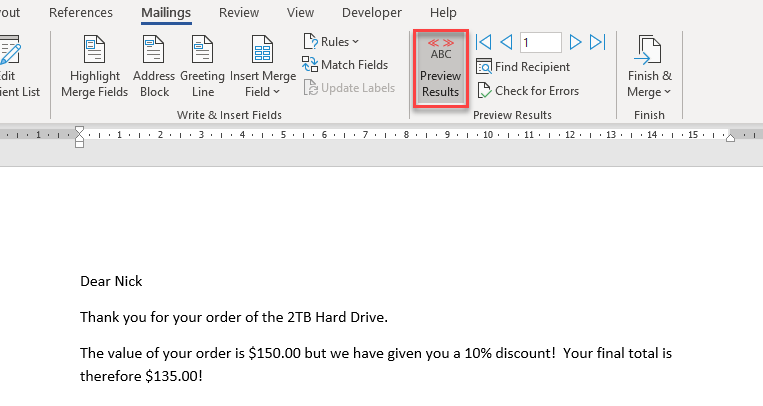
Task: Go to the next record
Action: (575, 42)
